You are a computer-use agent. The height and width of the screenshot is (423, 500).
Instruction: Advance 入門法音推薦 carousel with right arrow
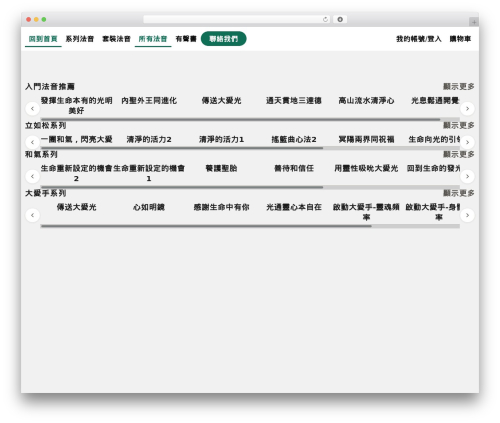467,109
